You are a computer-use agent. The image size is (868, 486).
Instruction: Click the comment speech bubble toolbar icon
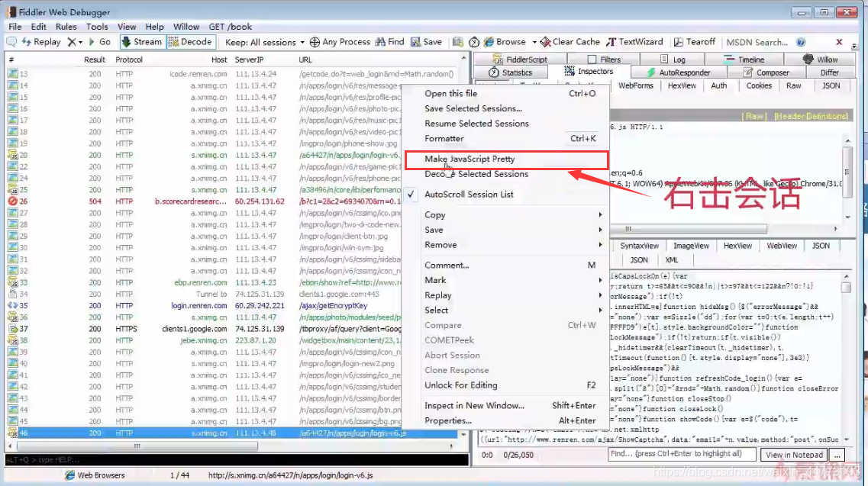[x=11, y=42]
